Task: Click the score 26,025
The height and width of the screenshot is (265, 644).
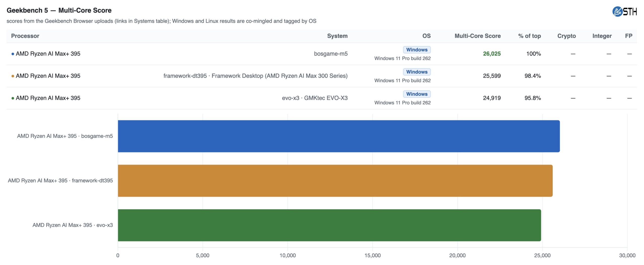Action: 492,54
